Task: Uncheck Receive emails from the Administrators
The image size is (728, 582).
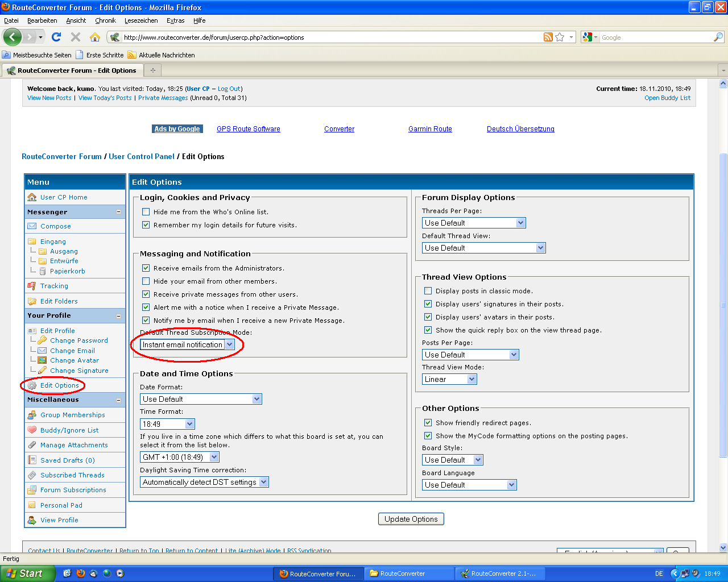Action: tap(146, 268)
